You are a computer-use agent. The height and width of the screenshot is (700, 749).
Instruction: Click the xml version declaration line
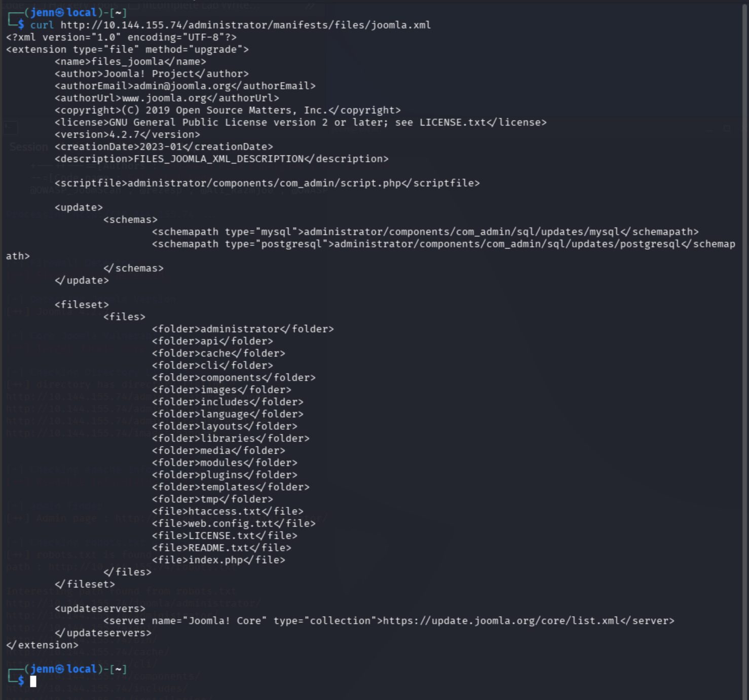tap(121, 37)
